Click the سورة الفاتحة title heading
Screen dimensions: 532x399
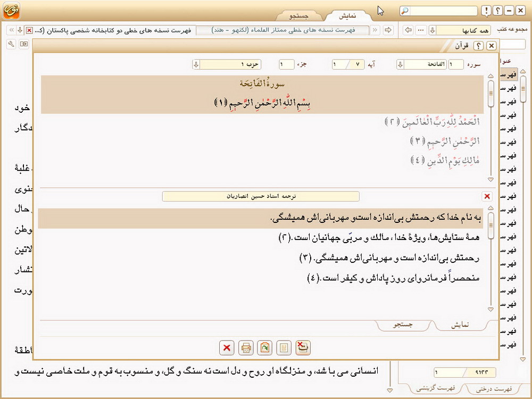pyautogui.click(x=262, y=84)
